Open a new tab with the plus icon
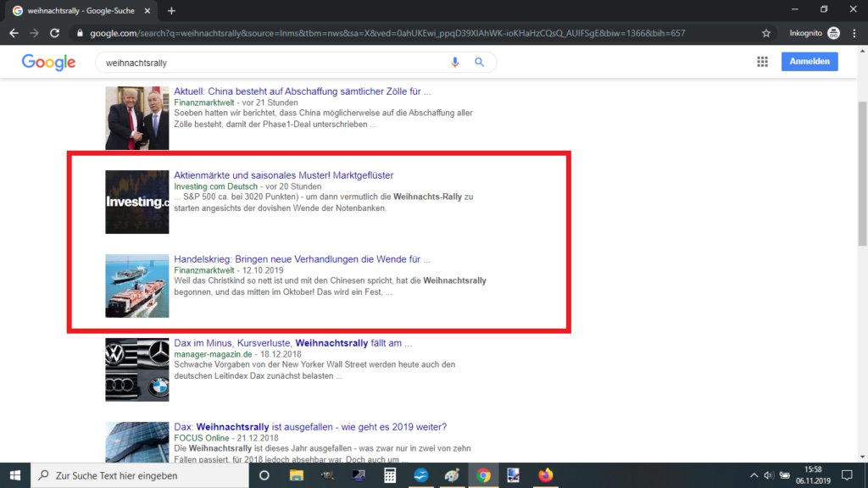868x488 pixels. (171, 10)
